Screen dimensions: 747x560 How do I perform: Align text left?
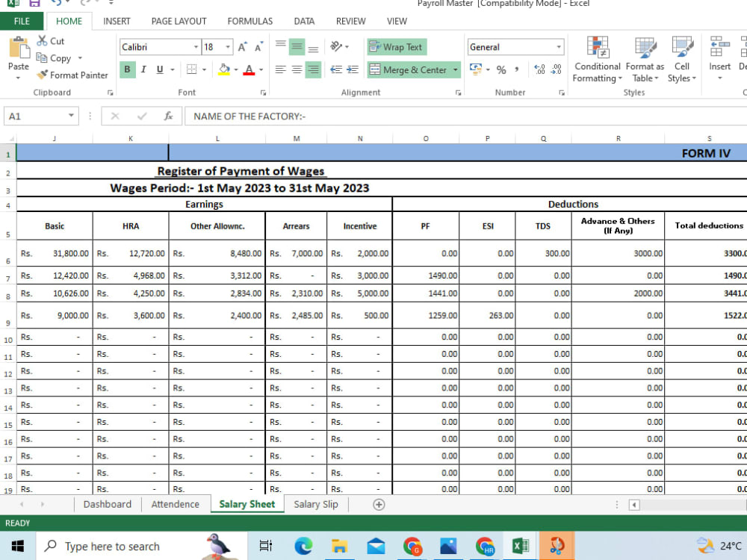tap(281, 69)
